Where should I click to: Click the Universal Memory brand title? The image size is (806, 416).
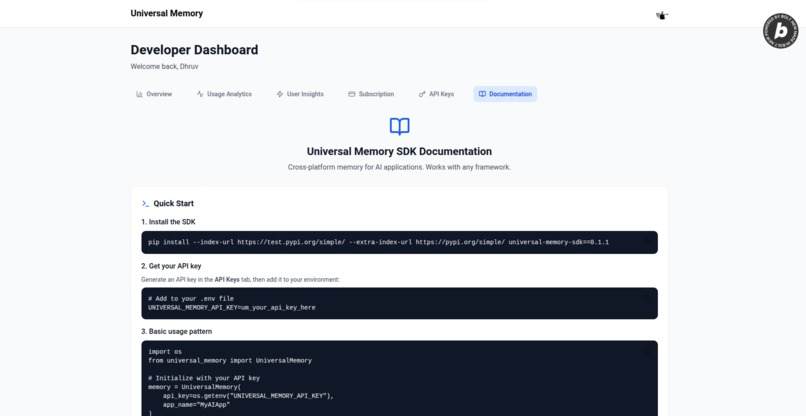(x=167, y=13)
